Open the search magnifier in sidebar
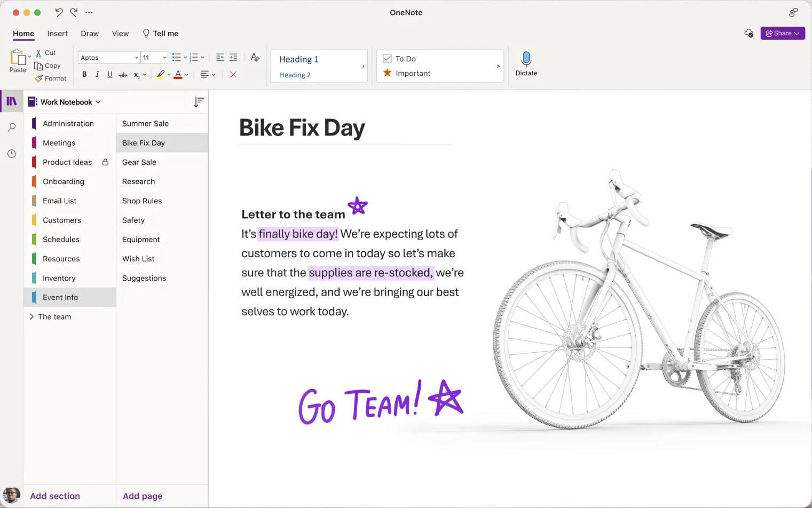 [12, 127]
